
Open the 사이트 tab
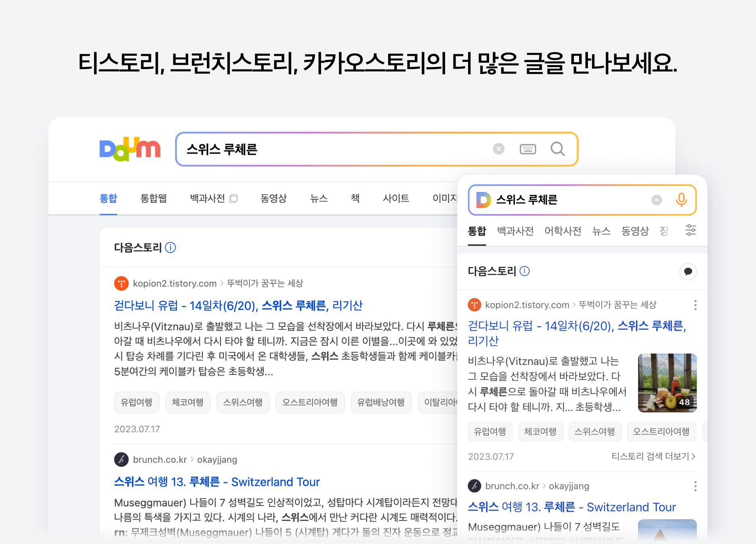pos(396,198)
